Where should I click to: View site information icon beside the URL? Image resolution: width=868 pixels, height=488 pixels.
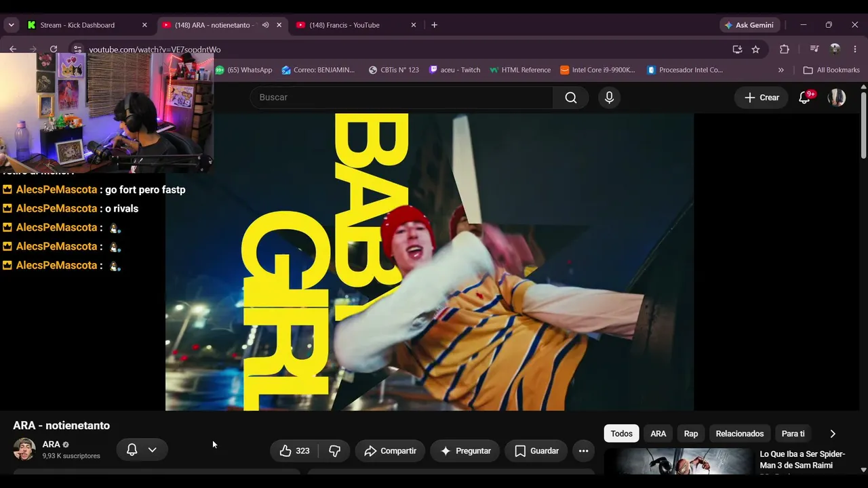tap(78, 49)
